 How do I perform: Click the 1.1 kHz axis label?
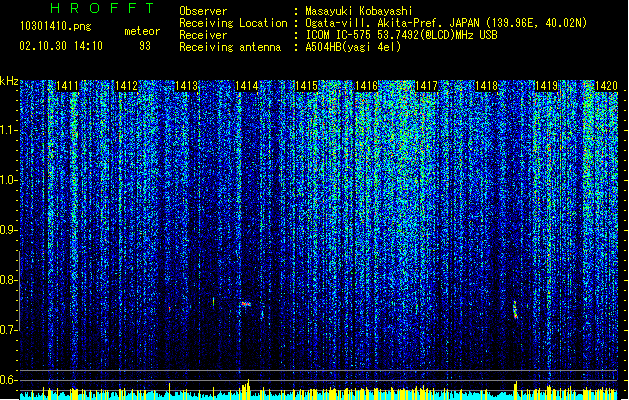[x=8, y=130]
